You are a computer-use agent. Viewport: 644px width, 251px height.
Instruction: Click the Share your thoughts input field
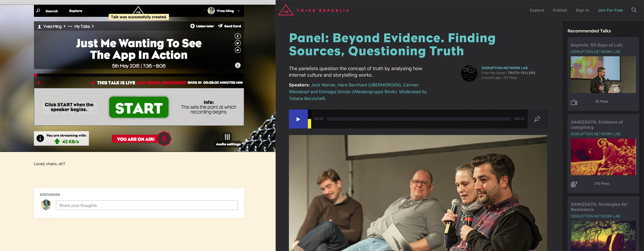(x=147, y=205)
